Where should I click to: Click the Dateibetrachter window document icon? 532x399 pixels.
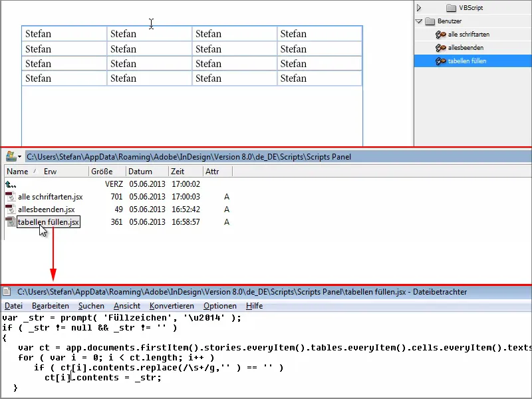click(x=7, y=291)
